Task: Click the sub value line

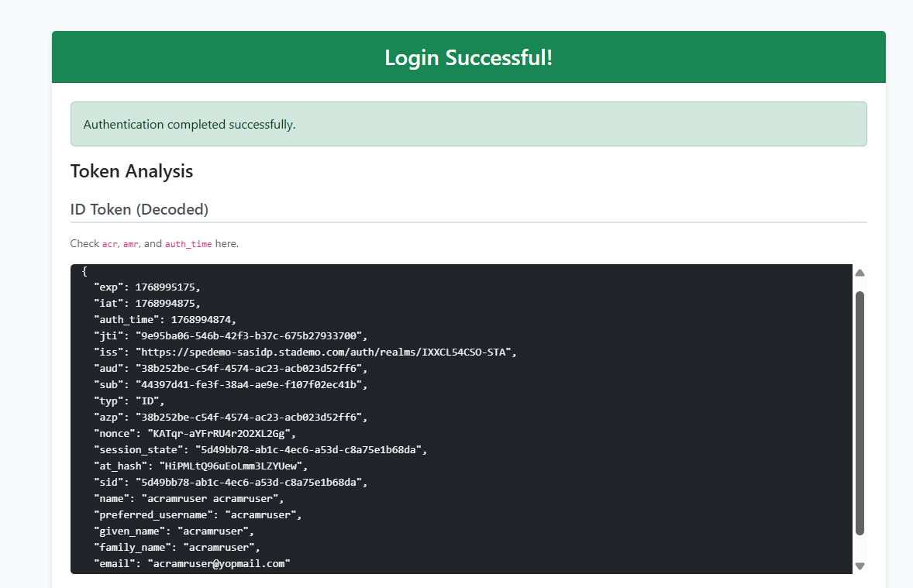Action: coord(250,385)
